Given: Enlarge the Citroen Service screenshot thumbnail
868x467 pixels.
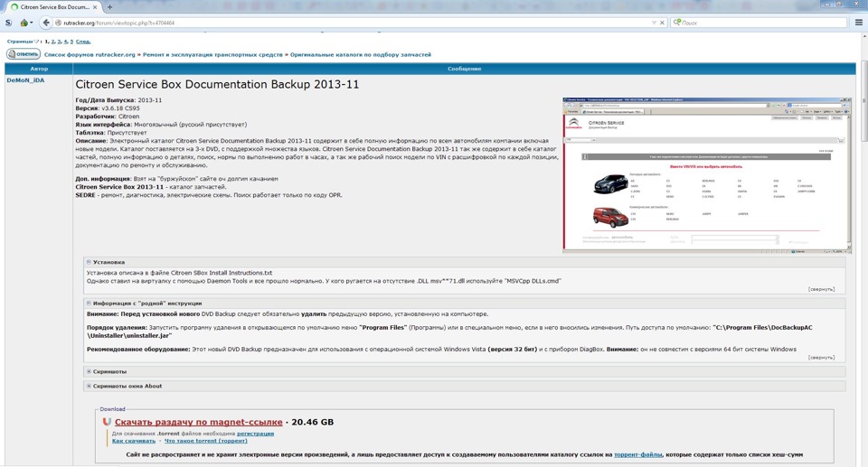Looking at the screenshot, I should [707, 175].
